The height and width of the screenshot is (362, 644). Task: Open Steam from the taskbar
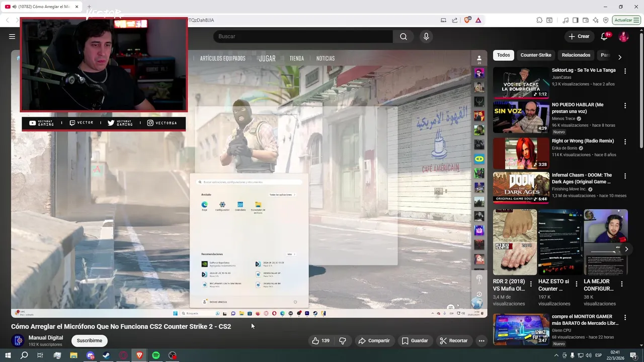coord(107,355)
